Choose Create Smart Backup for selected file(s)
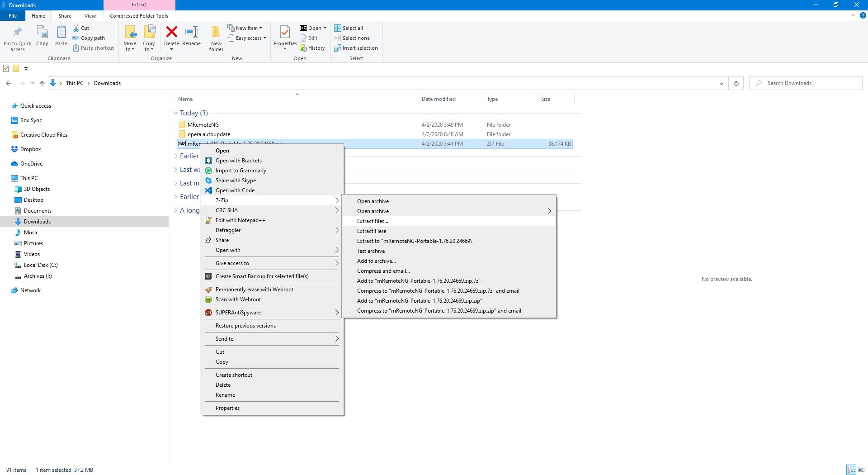868x475 pixels. 262,276
